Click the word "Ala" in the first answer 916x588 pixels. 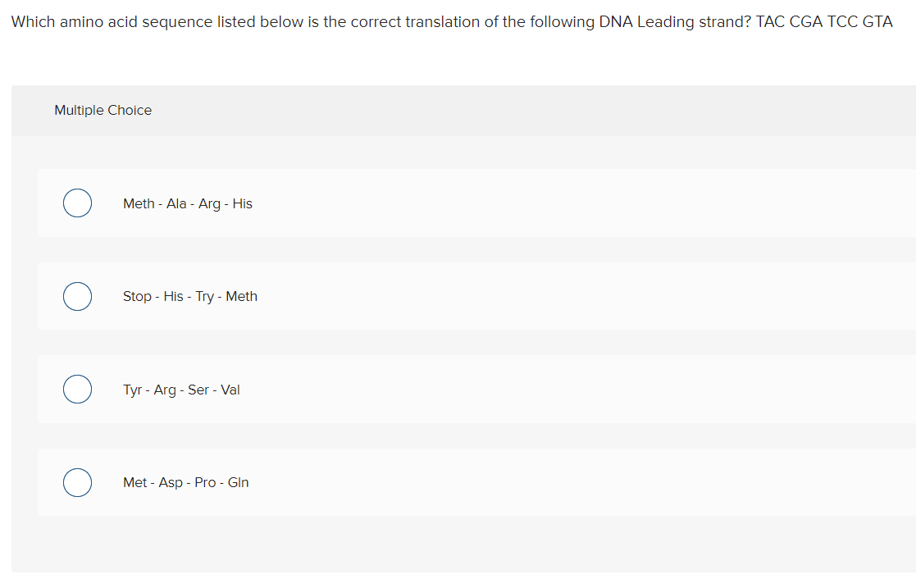click(176, 203)
